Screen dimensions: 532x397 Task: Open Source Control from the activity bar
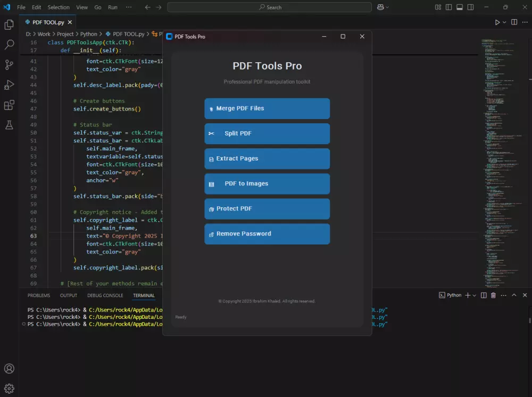(9, 65)
